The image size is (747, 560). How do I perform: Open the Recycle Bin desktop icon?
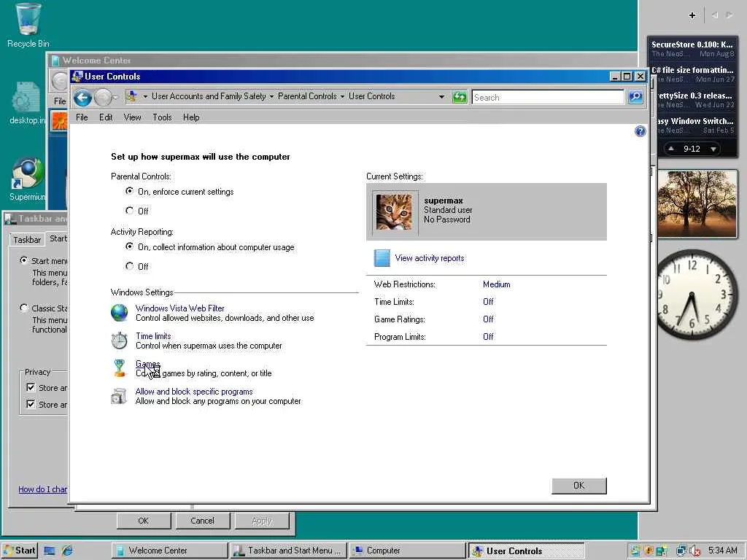[x=28, y=25]
